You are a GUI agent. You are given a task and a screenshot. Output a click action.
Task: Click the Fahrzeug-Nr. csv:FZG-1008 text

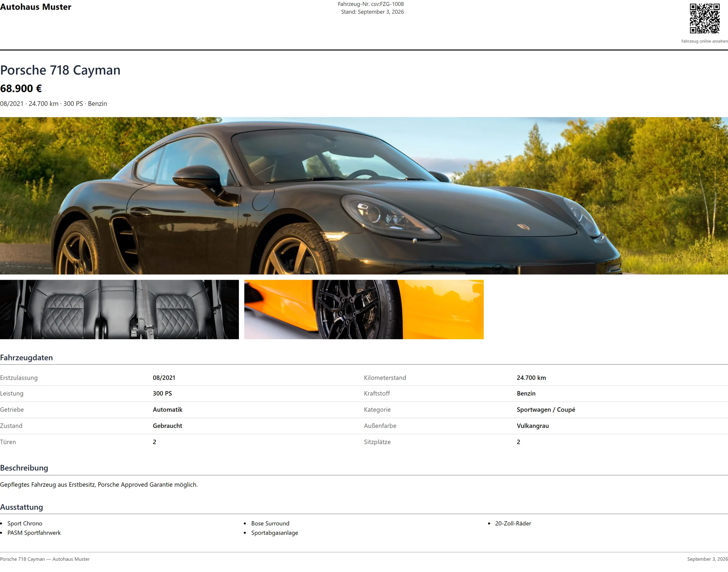click(371, 4)
